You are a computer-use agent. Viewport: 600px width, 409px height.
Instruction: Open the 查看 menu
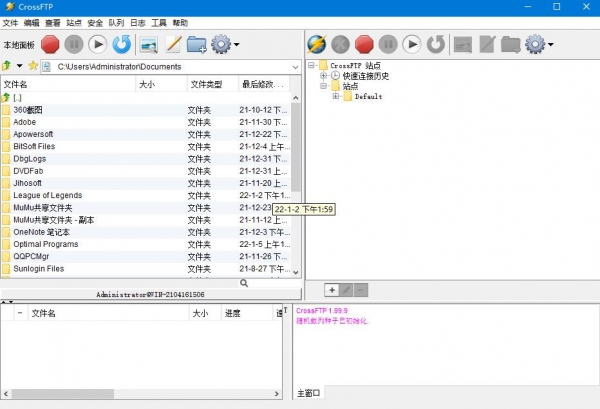53,23
